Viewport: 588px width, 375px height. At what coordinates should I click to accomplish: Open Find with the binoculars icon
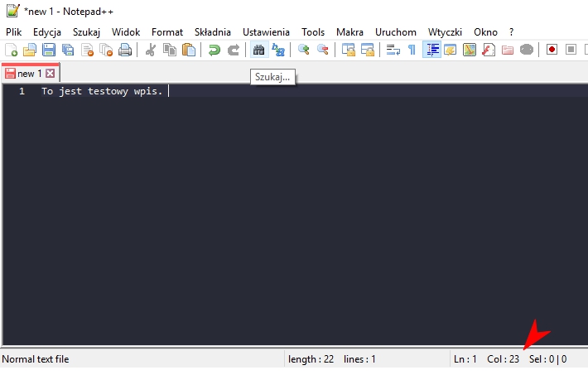pyautogui.click(x=258, y=50)
